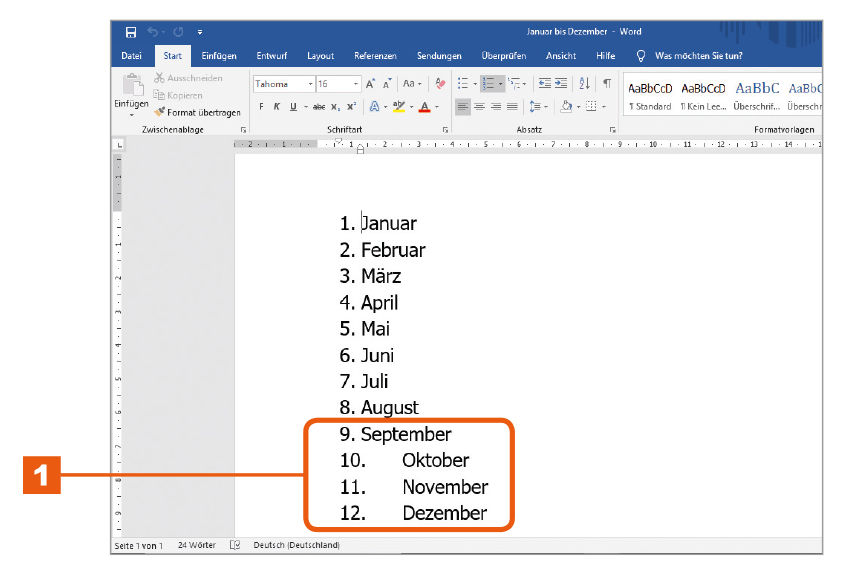The image size is (850, 573).
Task: Toggle underline with the U button
Action: (293, 107)
